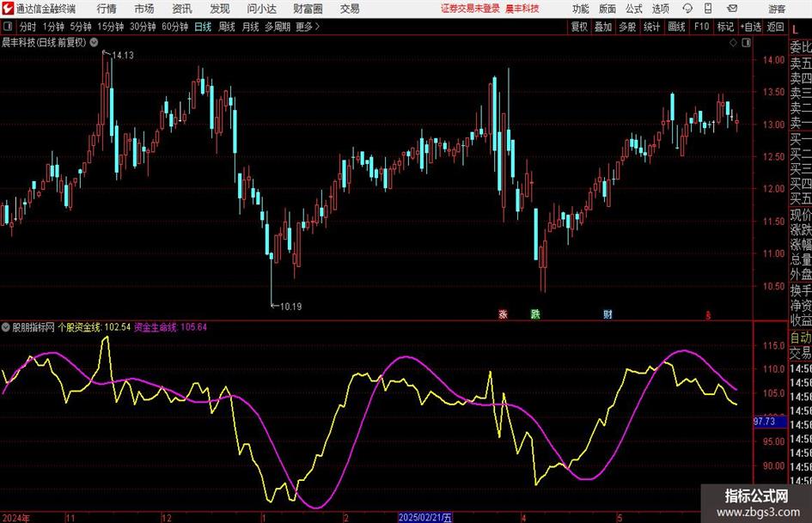
Task: Switch to the 1分钟 period tab
Action: (x=52, y=27)
